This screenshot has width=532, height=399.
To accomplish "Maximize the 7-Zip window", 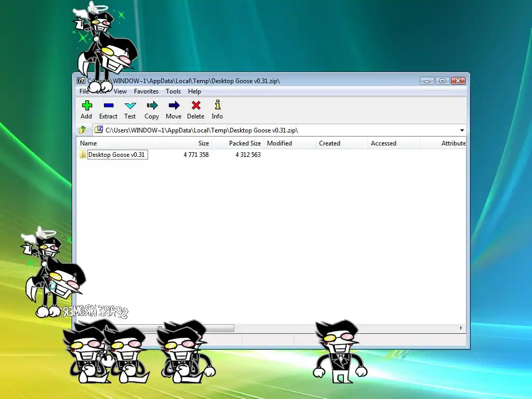I will click(x=442, y=81).
